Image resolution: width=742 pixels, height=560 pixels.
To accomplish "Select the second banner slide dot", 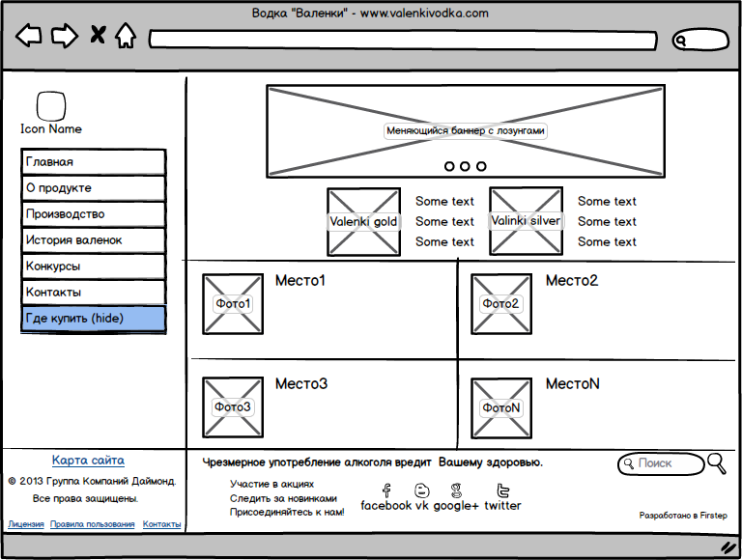I will click(x=465, y=166).
